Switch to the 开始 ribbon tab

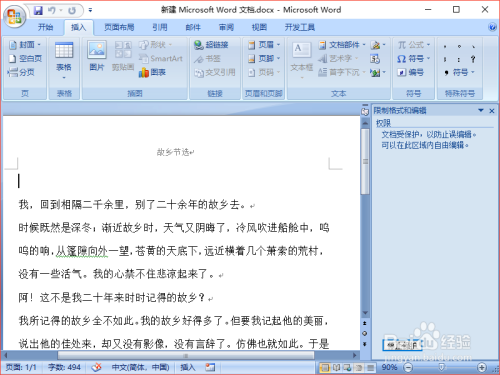tap(45, 27)
